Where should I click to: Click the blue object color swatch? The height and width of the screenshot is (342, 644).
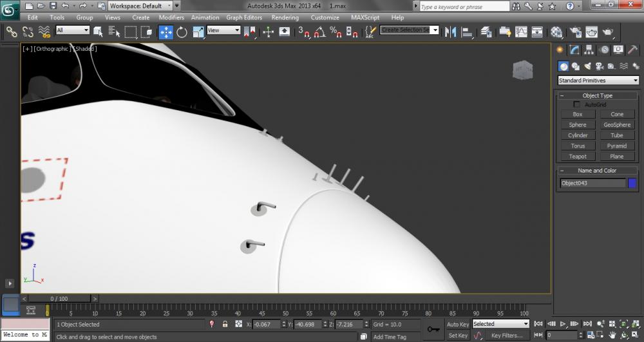point(632,184)
